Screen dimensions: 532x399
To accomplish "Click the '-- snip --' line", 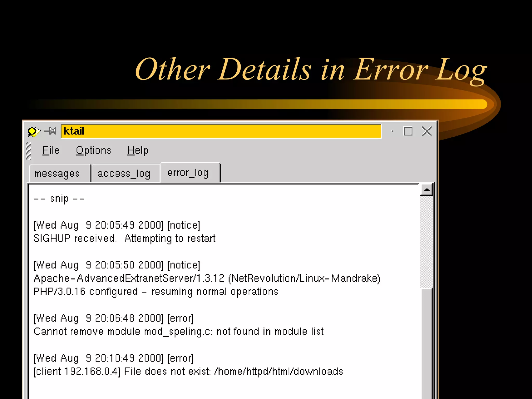I will coord(59,199).
